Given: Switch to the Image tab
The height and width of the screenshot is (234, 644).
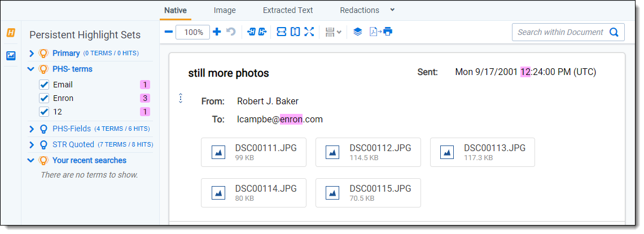Looking at the screenshot, I should pos(225,10).
